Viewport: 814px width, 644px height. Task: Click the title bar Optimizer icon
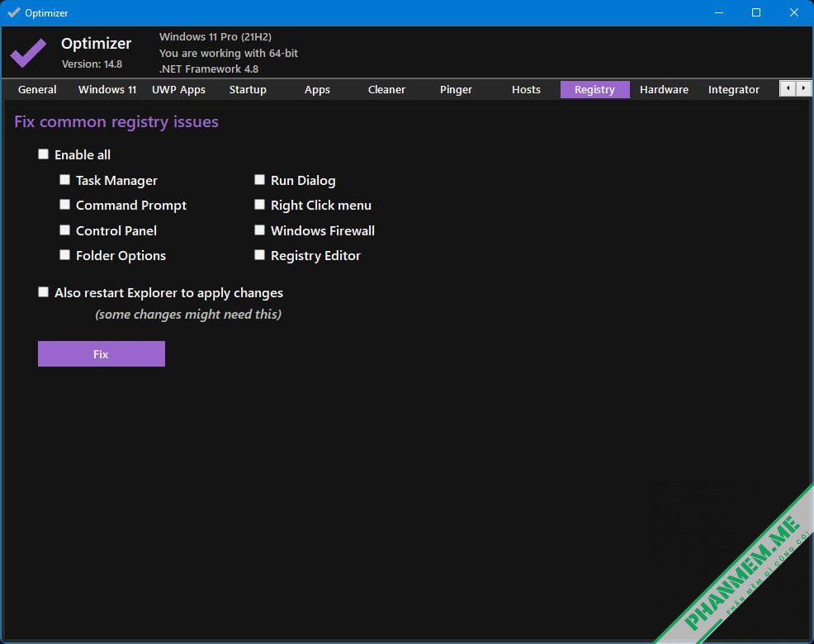click(x=14, y=12)
